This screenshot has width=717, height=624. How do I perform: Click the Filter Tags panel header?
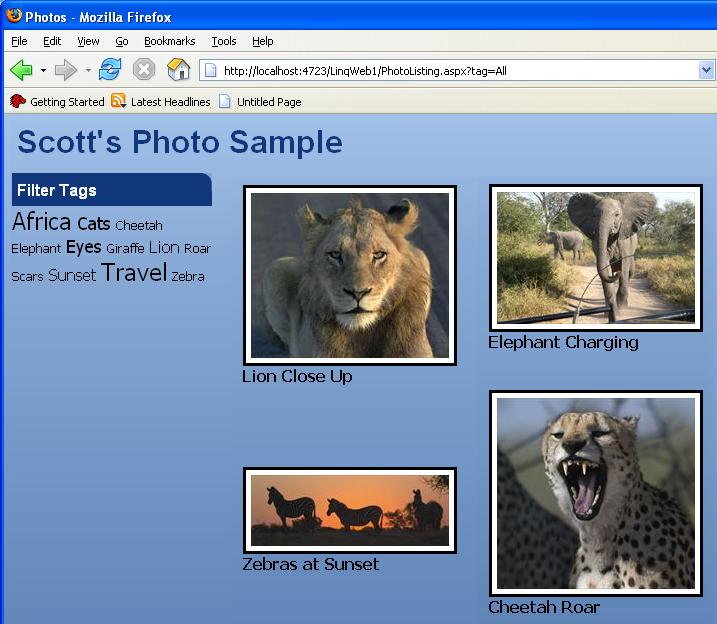point(112,190)
